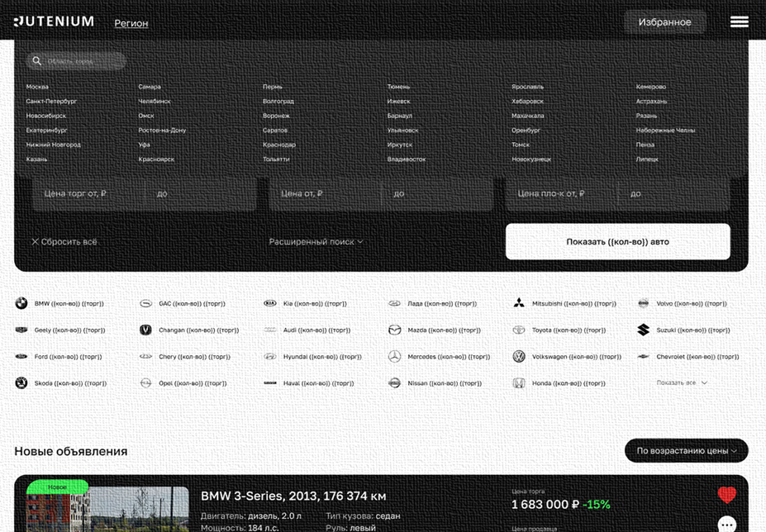Click the Nissan brand logo

pos(395,383)
